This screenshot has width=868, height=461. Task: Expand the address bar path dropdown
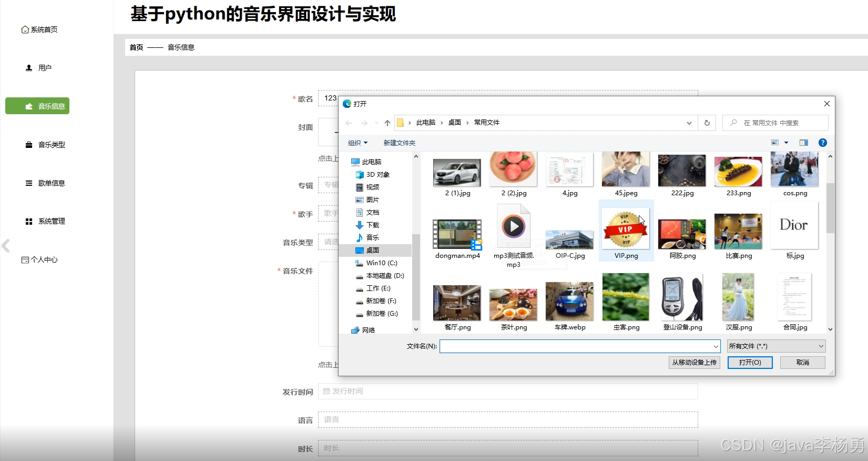point(689,123)
